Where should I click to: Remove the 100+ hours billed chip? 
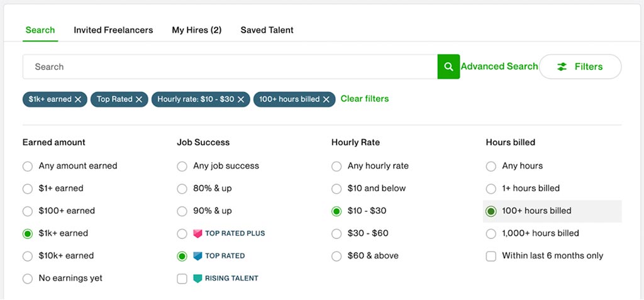click(x=326, y=99)
